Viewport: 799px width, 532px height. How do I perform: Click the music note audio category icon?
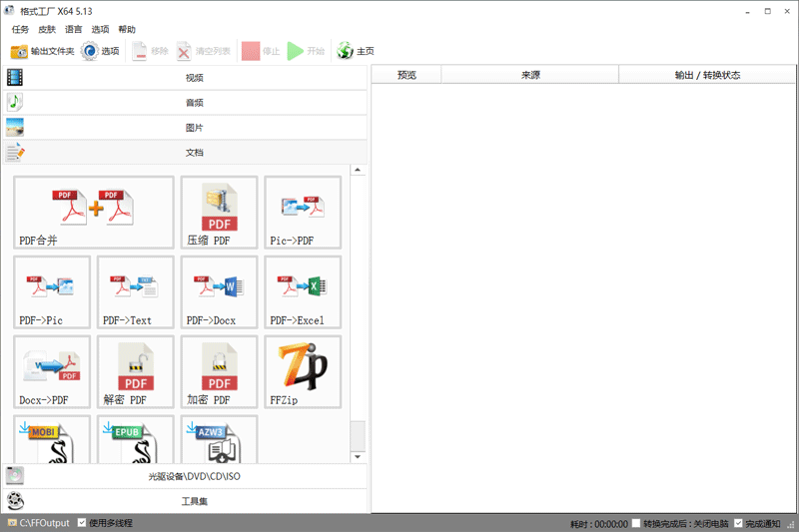click(15, 103)
